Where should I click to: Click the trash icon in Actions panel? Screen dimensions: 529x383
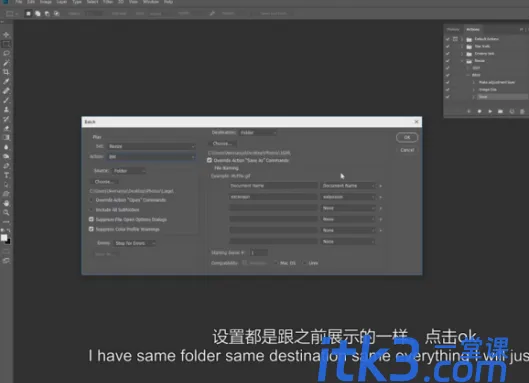522,111
